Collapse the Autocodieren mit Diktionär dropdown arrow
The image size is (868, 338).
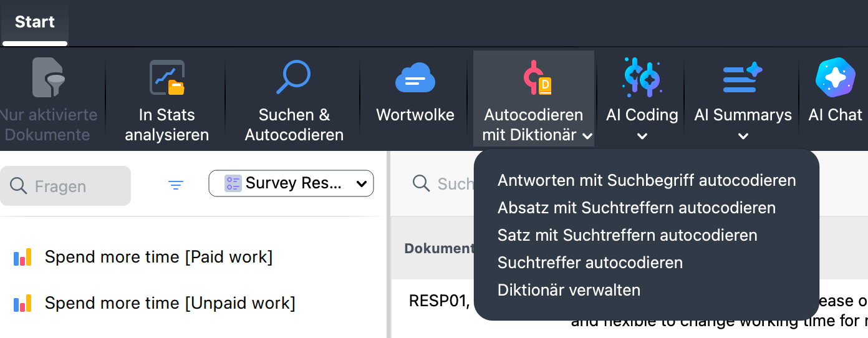(587, 135)
